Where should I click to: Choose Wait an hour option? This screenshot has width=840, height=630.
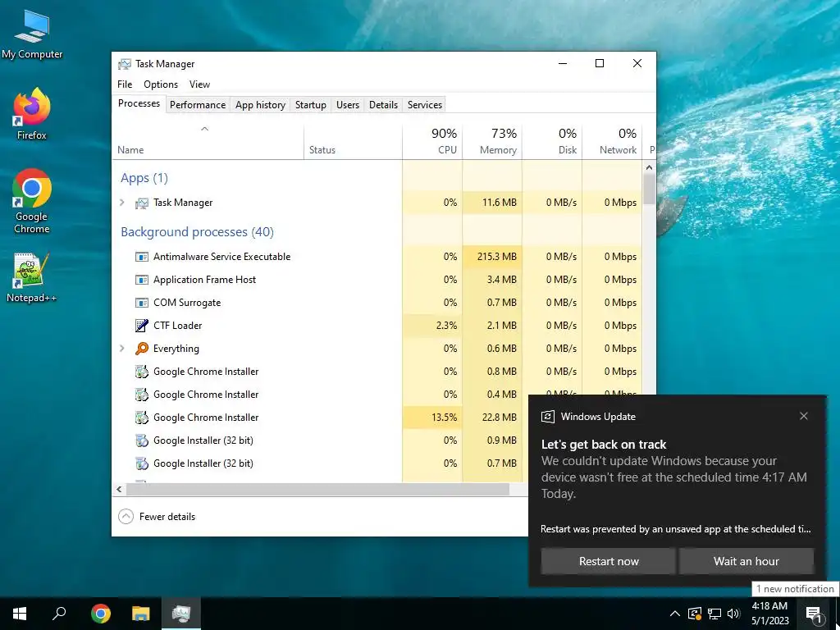(746, 561)
